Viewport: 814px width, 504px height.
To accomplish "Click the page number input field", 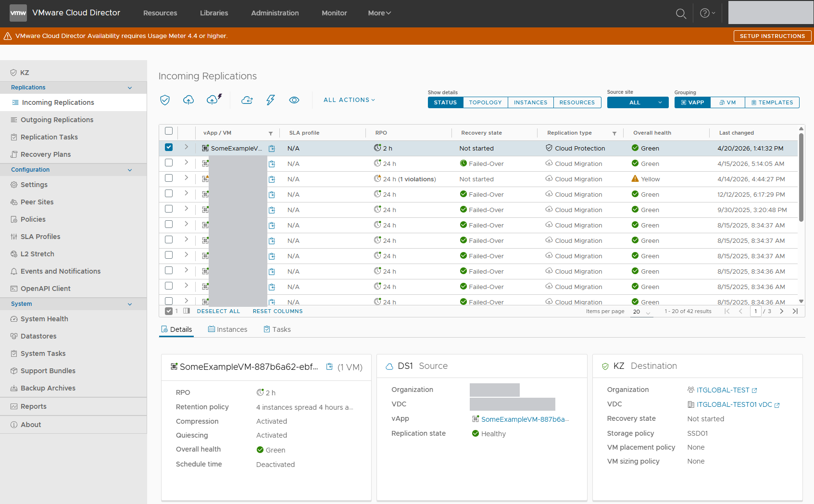I will pyautogui.click(x=756, y=311).
